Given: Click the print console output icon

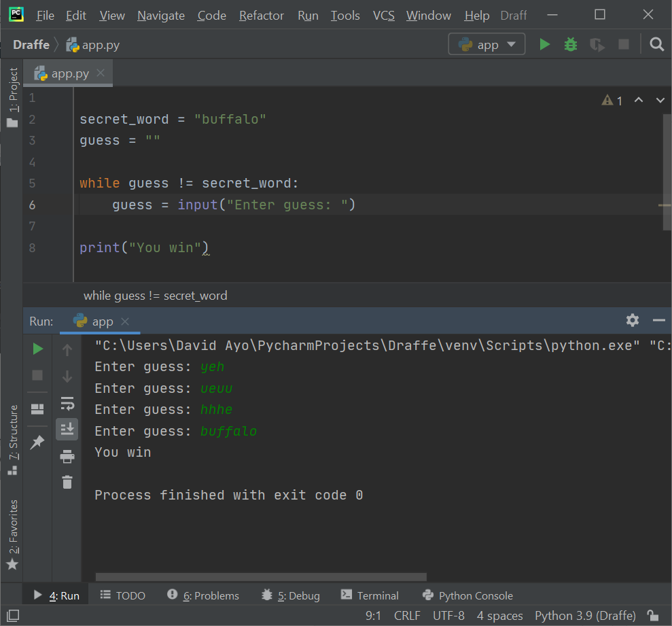Looking at the screenshot, I should coord(67,456).
